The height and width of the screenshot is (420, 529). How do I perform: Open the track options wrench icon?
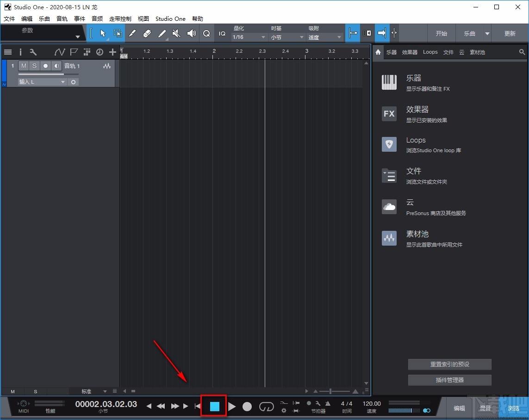pyautogui.click(x=33, y=52)
